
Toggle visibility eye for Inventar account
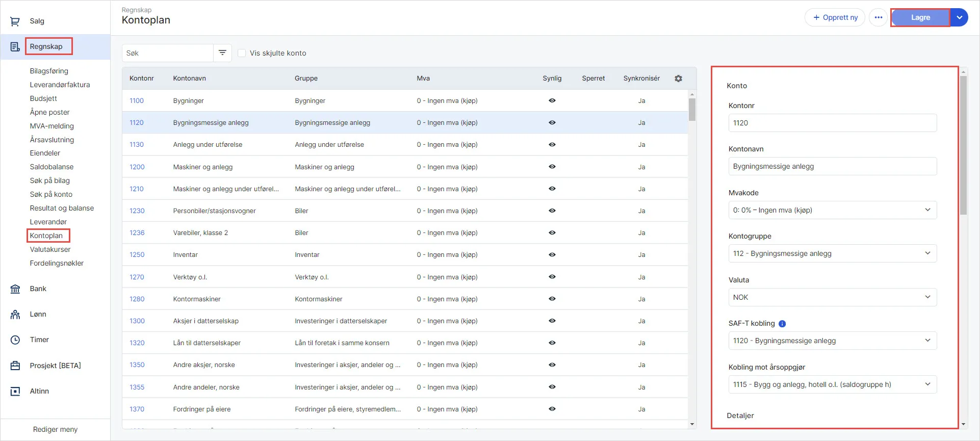(552, 255)
